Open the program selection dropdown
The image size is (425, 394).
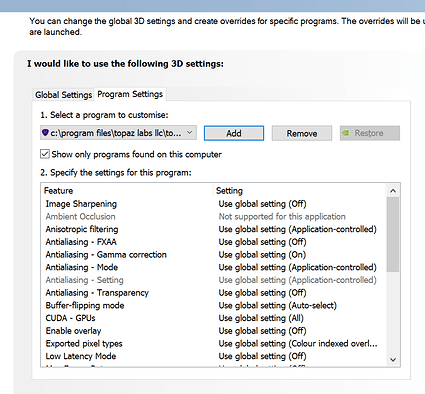(118, 133)
